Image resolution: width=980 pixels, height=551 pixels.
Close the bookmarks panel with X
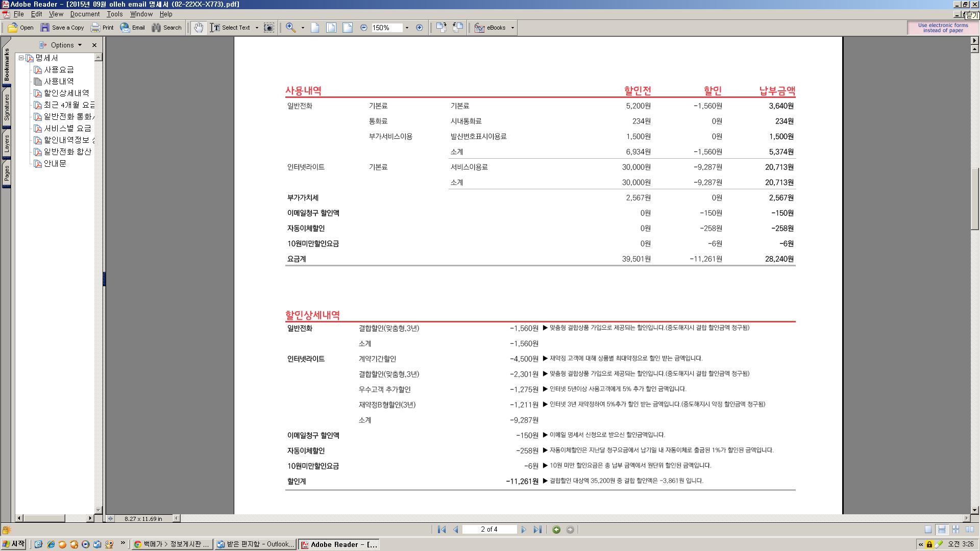point(94,45)
